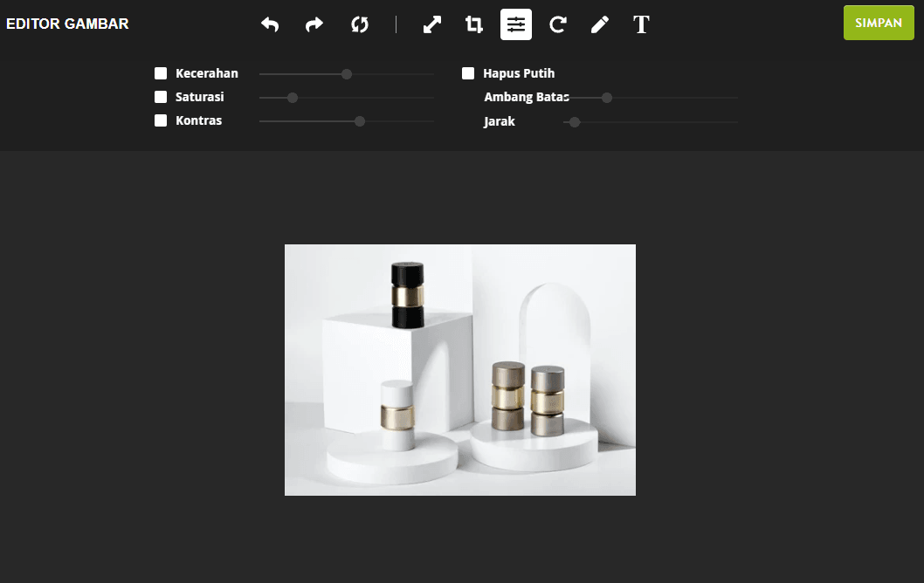Click the EDITOR GAMBAR title
This screenshot has height=583, width=924.
click(67, 24)
